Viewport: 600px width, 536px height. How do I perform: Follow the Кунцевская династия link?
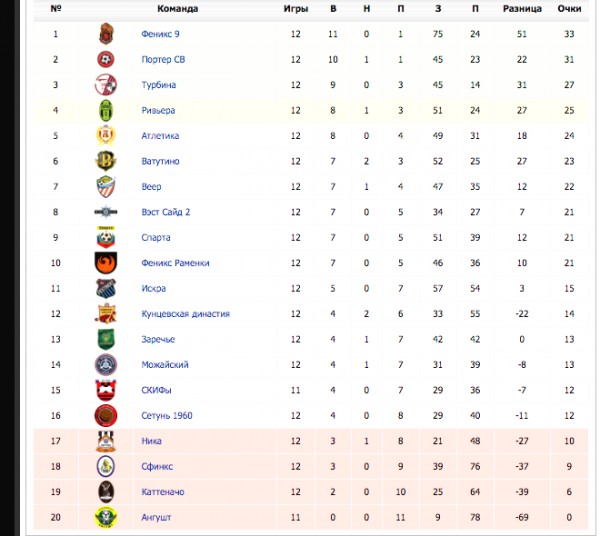(186, 314)
